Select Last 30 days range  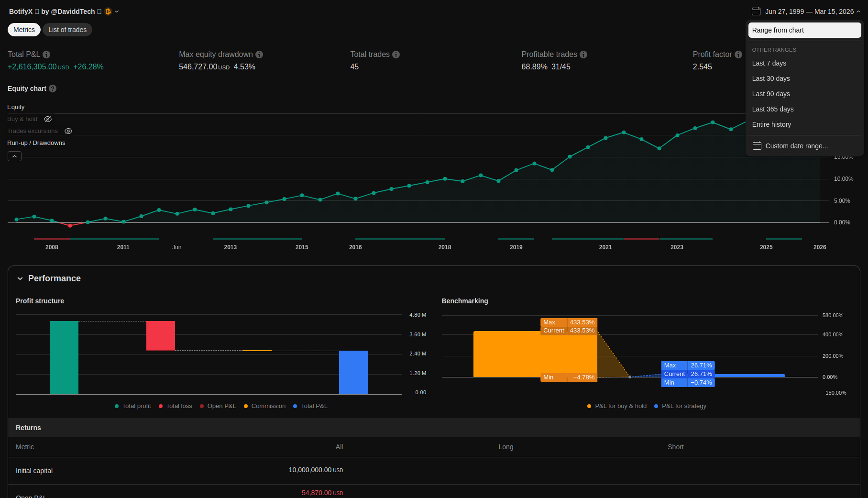click(x=770, y=78)
